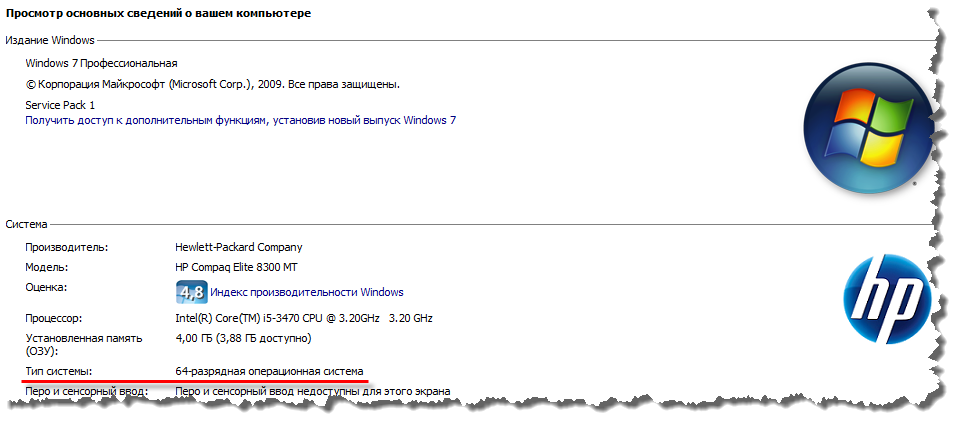Click the Оценка label
This screenshot has width=959, height=424.
pos(46,287)
